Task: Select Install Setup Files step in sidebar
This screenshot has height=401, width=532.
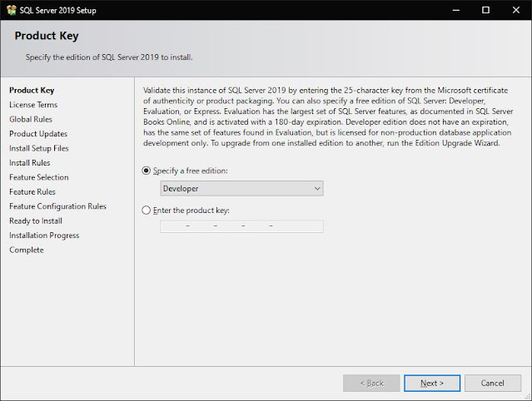Action: (x=38, y=148)
